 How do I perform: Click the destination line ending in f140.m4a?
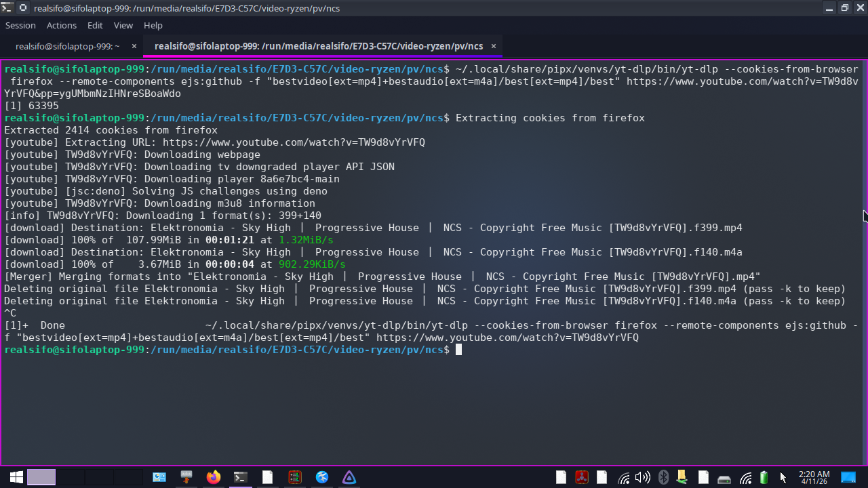pyautogui.click(x=373, y=252)
